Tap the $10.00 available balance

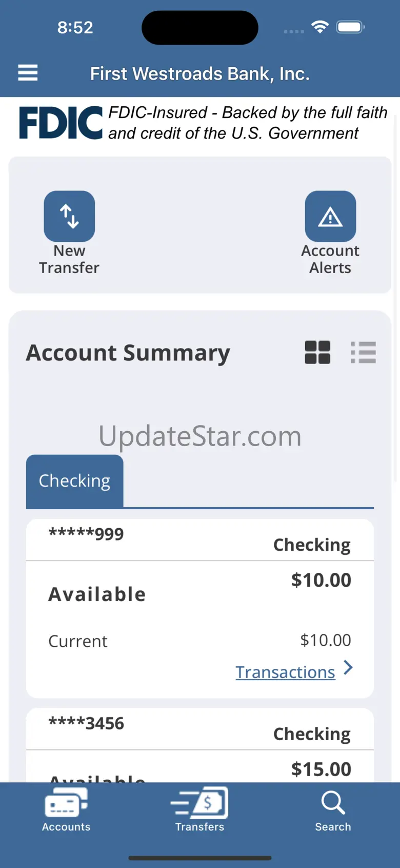[321, 580]
